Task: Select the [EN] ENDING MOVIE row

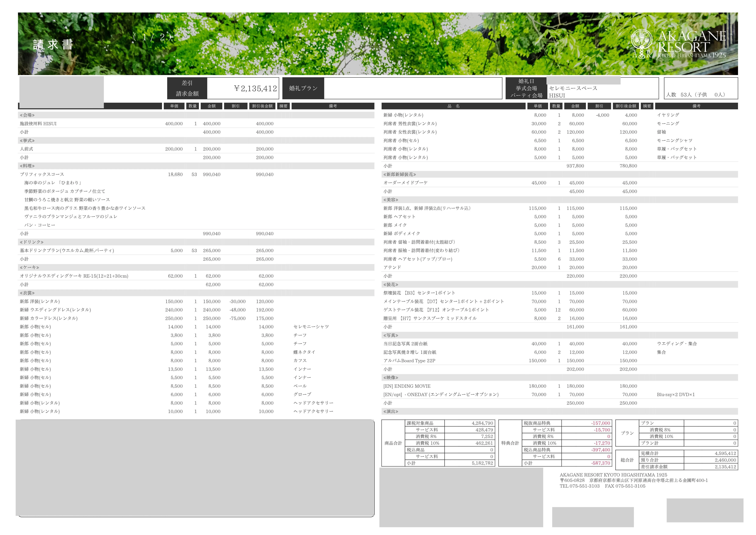Action: pyautogui.click(x=560, y=386)
